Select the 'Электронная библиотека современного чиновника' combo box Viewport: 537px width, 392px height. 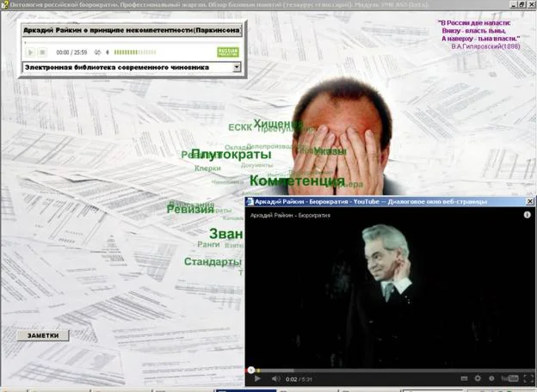(x=132, y=67)
